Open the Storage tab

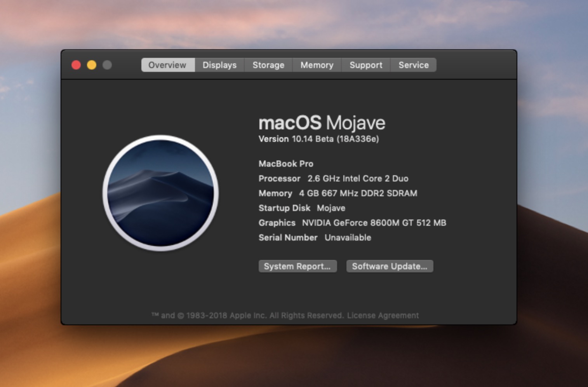pos(268,65)
